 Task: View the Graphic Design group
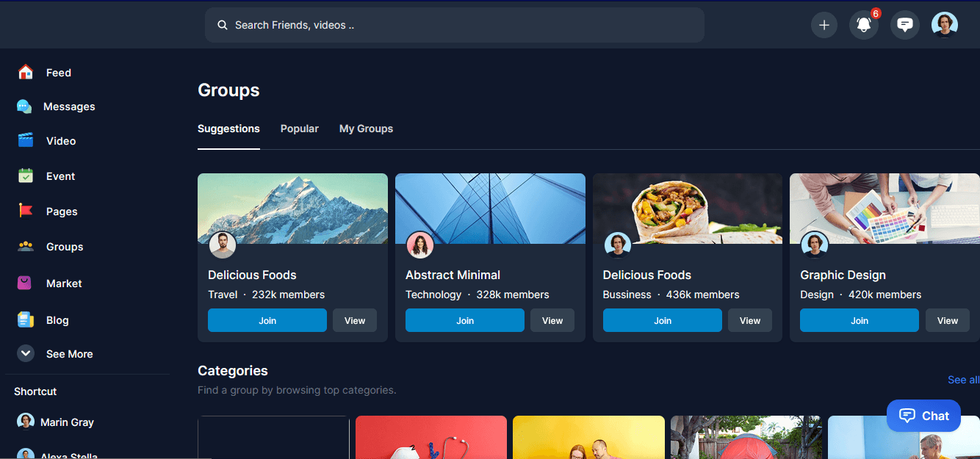tap(948, 320)
